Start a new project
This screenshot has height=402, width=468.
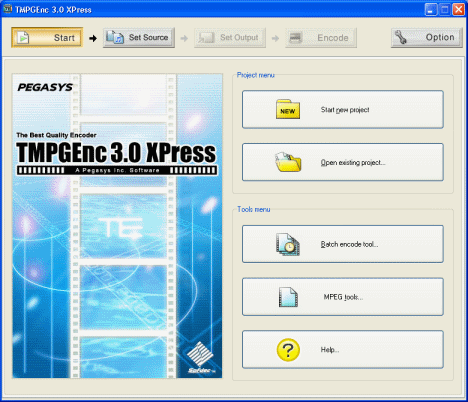click(343, 109)
